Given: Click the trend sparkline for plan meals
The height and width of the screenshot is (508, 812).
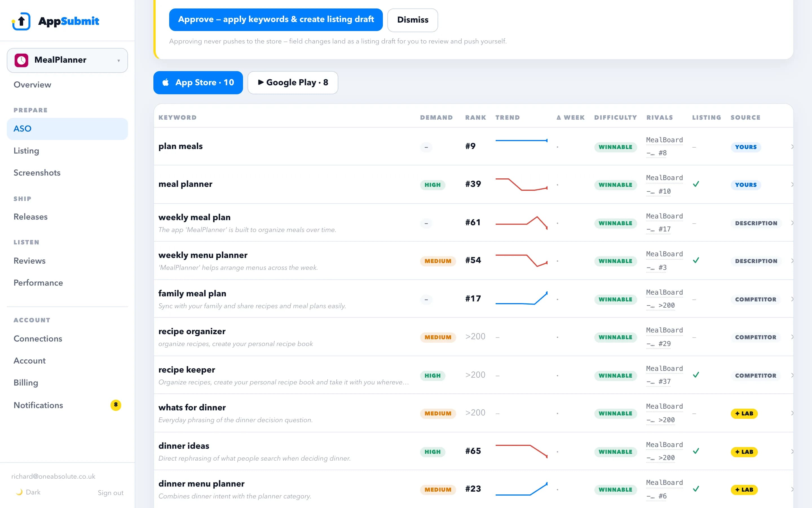Looking at the screenshot, I should coord(521,141).
